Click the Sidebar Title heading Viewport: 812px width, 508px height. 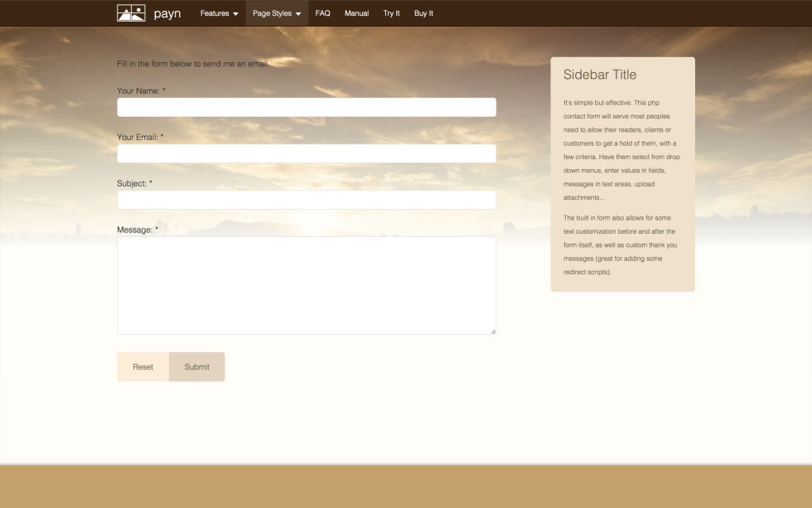(600, 75)
